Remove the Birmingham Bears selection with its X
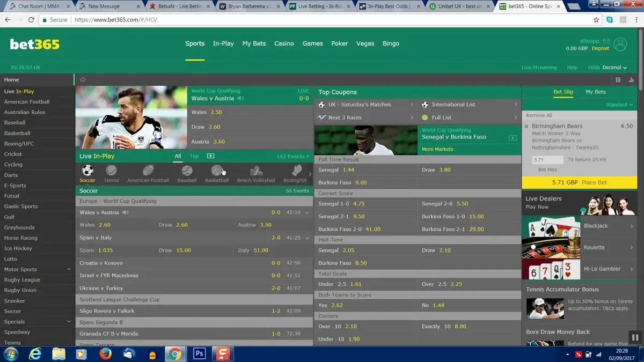The width and height of the screenshot is (644, 362). click(x=526, y=127)
